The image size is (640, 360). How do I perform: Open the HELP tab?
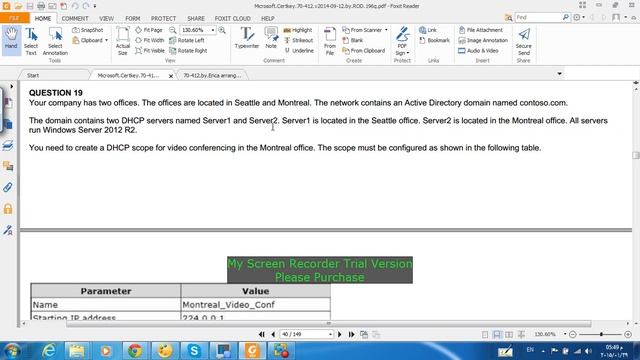(x=267, y=18)
